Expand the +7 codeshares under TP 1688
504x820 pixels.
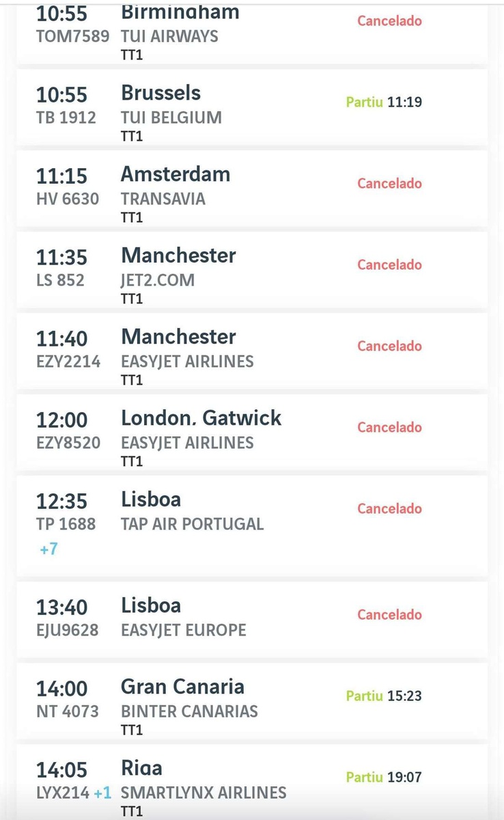48,549
